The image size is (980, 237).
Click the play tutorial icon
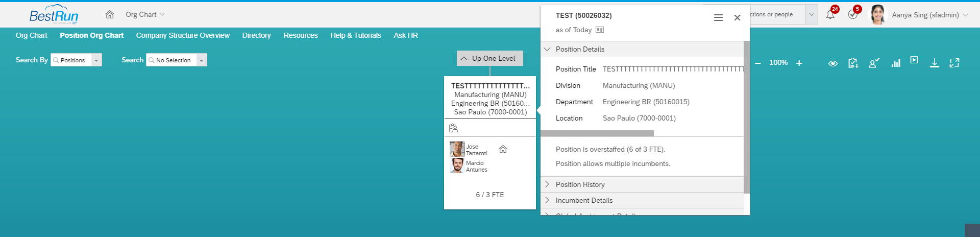point(914,60)
